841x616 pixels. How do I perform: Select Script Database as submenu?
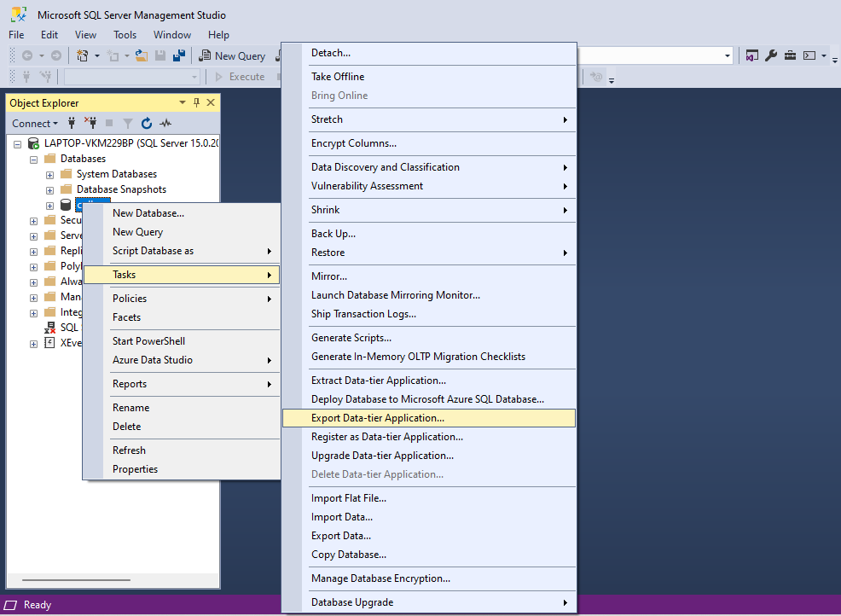[182, 251]
